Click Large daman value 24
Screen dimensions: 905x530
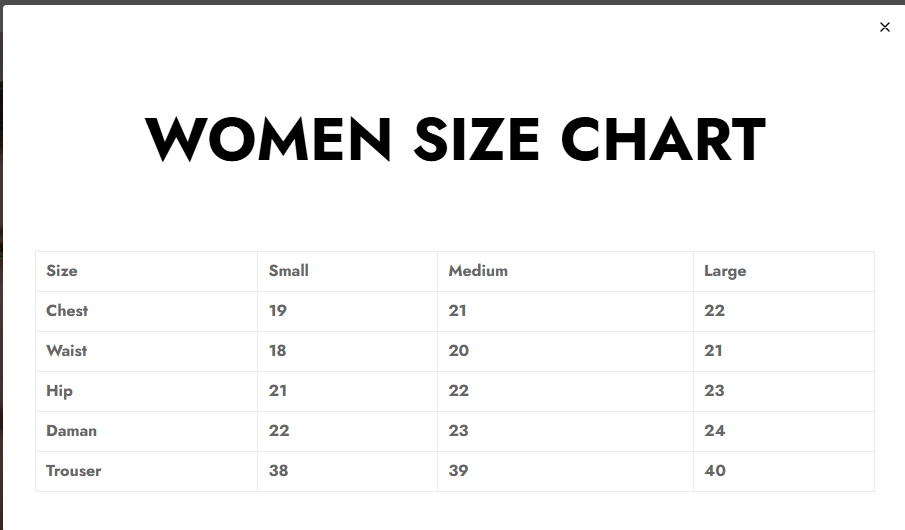(x=715, y=431)
